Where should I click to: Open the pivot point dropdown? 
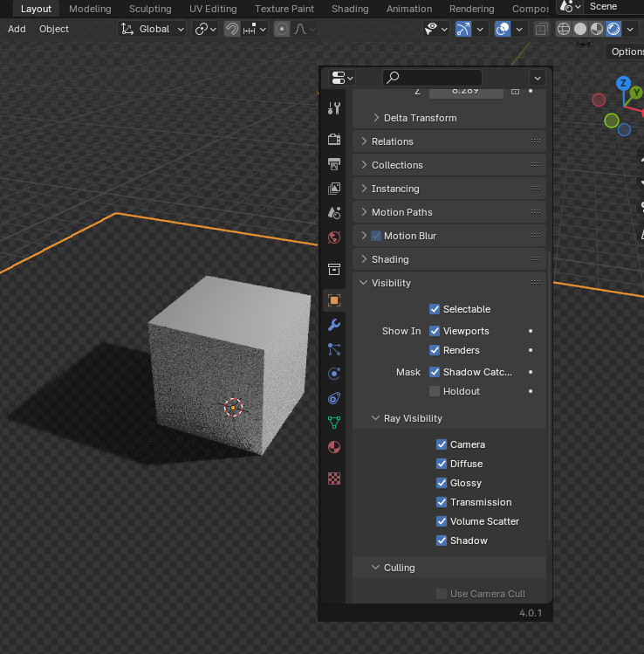pos(205,29)
